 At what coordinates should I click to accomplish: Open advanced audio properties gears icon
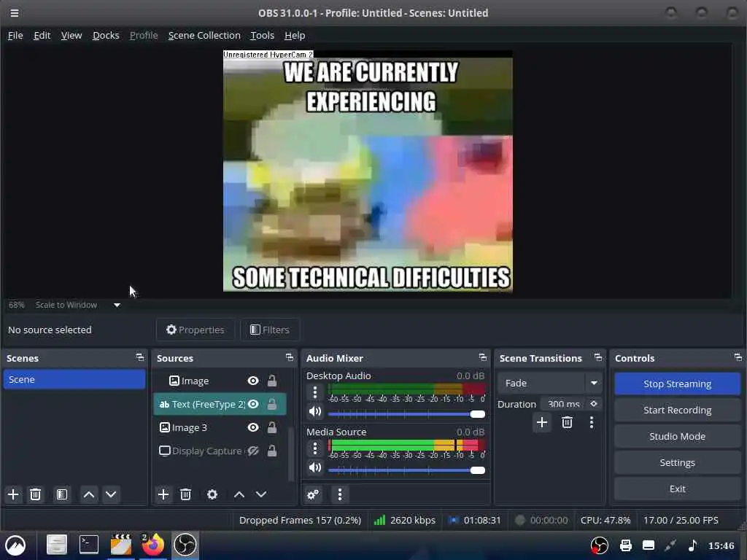click(313, 494)
